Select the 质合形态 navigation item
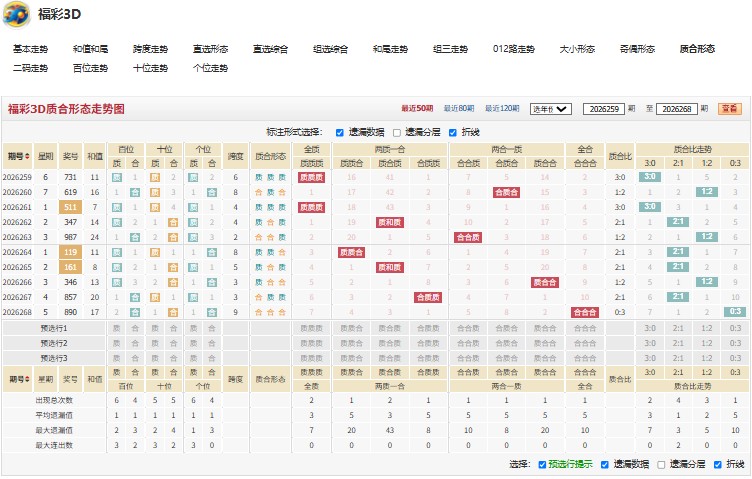752x479 pixels. coord(697,49)
